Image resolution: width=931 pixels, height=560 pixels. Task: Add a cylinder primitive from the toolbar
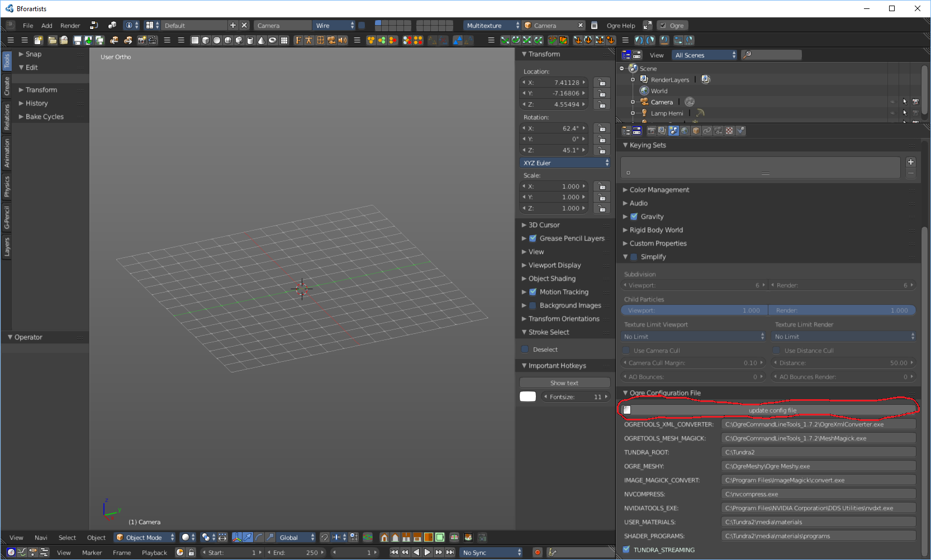(250, 40)
